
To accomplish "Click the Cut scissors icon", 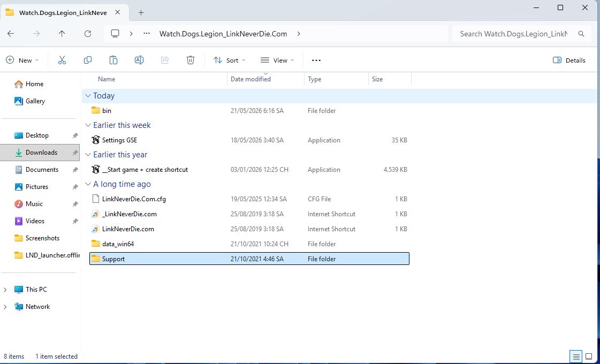I will [x=62, y=60].
